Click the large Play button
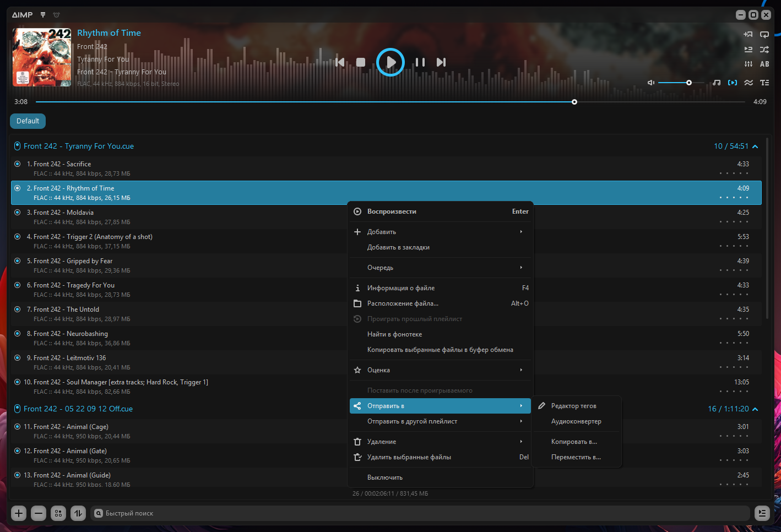The image size is (781, 532). (x=390, y=62)
